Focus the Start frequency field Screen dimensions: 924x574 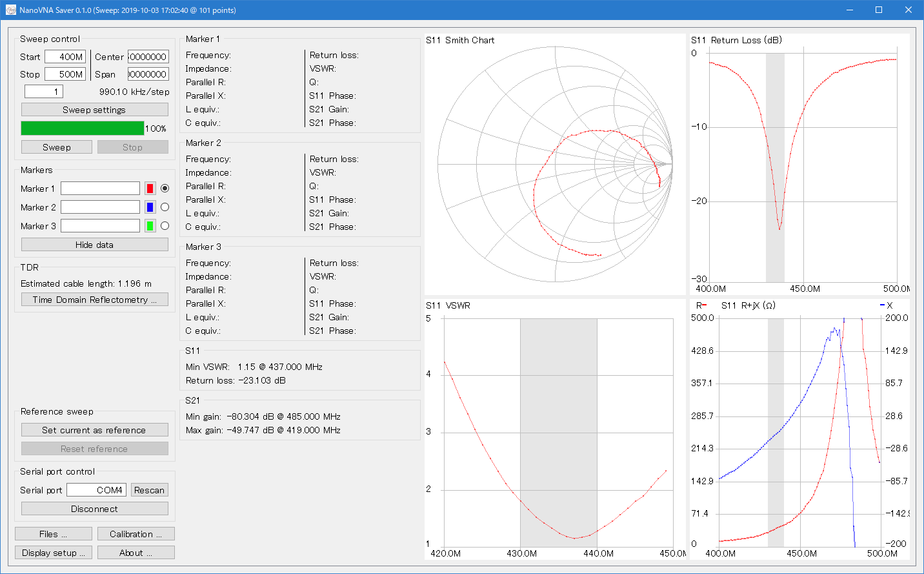[x=65, y=57]
